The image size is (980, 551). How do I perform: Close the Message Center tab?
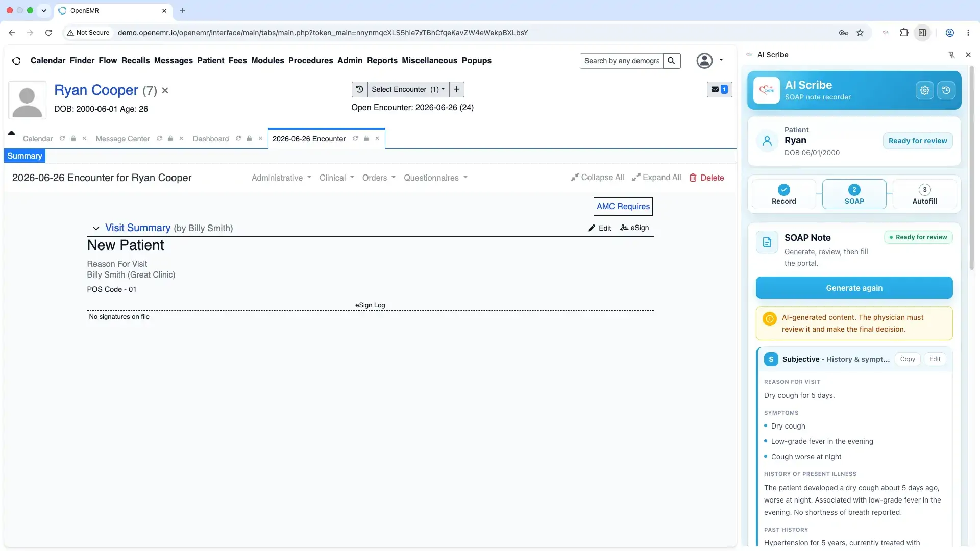tap(181, 139)
